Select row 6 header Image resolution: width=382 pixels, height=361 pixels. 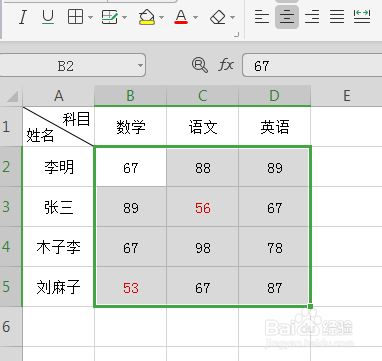tap(11, 327)
